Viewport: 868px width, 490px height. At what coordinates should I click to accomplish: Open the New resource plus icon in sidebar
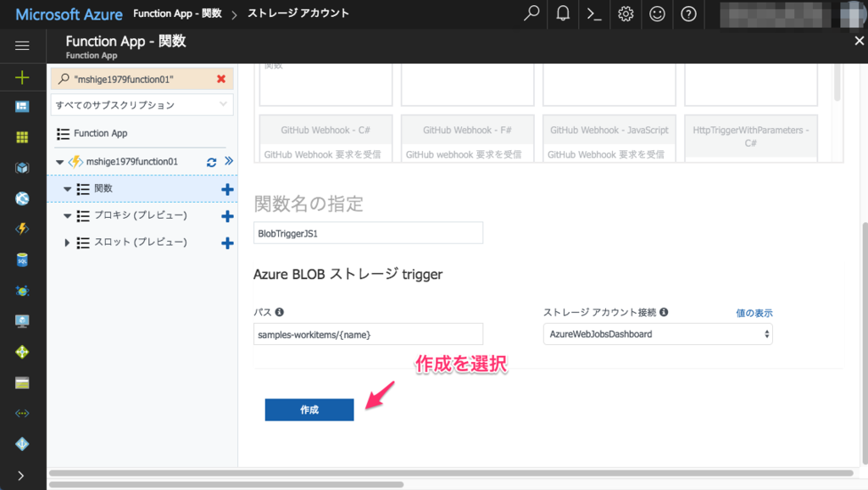click(22, 77)
